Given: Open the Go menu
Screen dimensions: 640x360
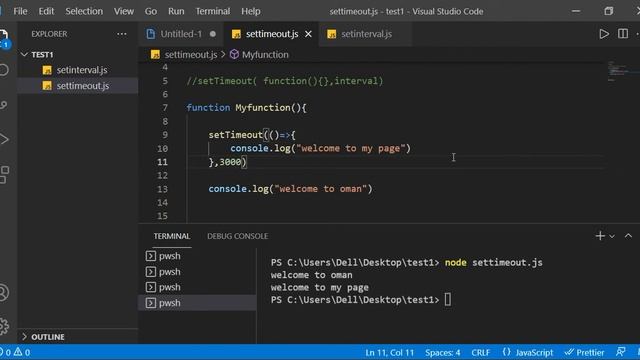Looking at the screenshot, I should point(151,11).
